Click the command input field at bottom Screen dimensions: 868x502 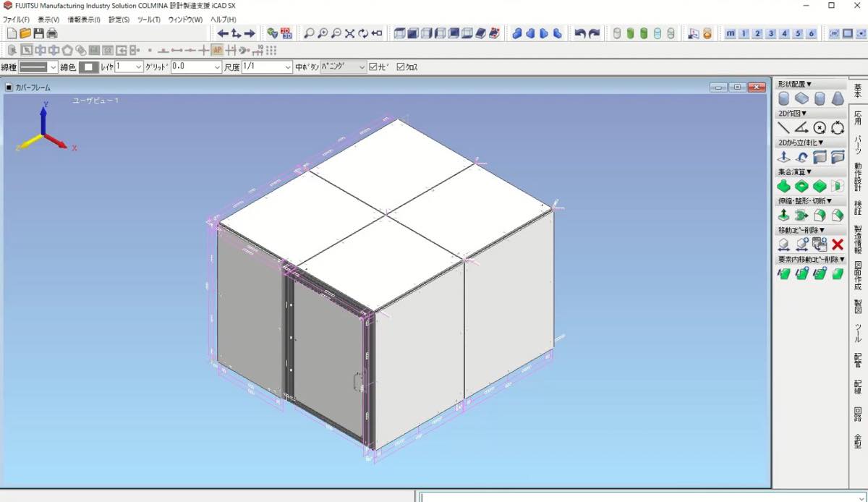point(644,497)
